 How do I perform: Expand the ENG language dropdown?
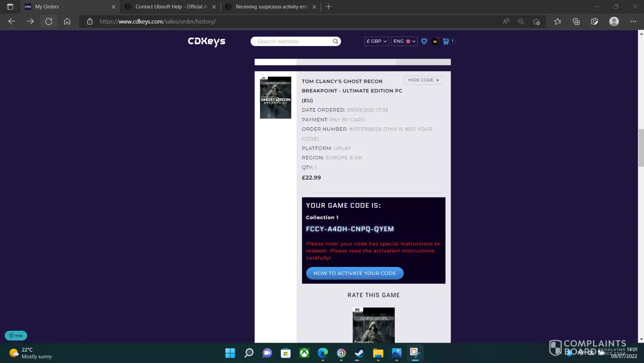pyautogui.click(x=404, y=41)
